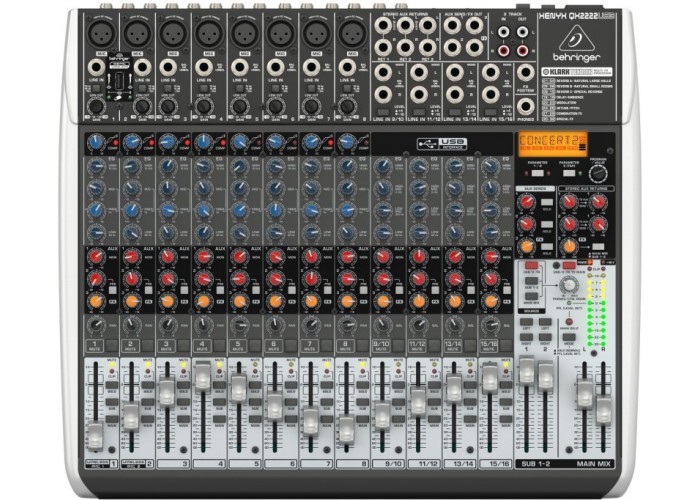Viewport: 700px width, 500px height.
Task: Click the Klark Teknik effects logo
Action: tap(577, 71)
